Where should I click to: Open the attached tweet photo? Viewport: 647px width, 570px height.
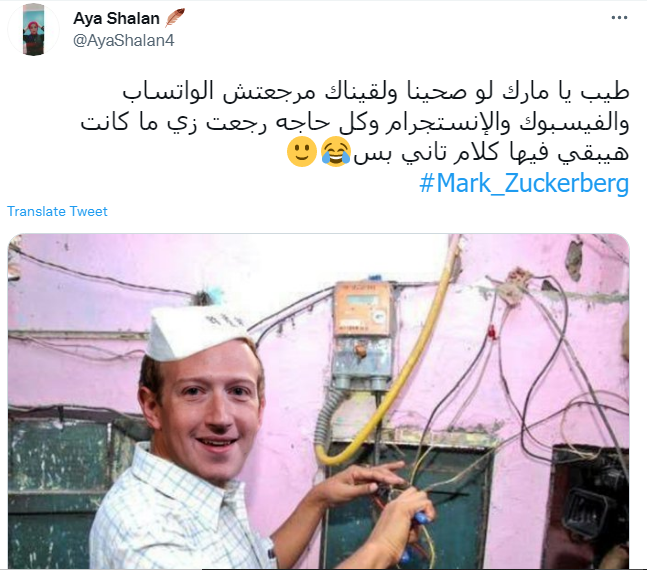[319, 401]
